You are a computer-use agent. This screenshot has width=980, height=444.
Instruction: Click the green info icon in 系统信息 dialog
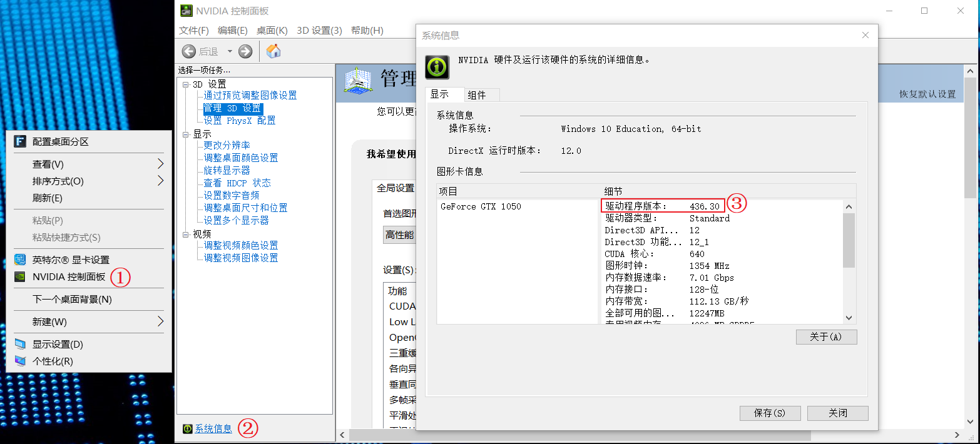[437, 67]
